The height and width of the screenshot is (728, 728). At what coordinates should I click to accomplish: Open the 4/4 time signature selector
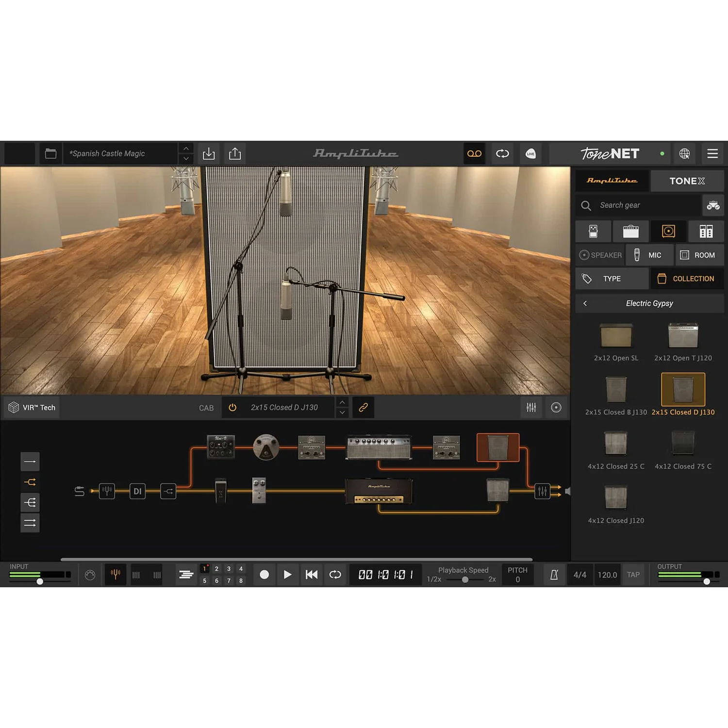pyautogui.click(x=580, y=575)
